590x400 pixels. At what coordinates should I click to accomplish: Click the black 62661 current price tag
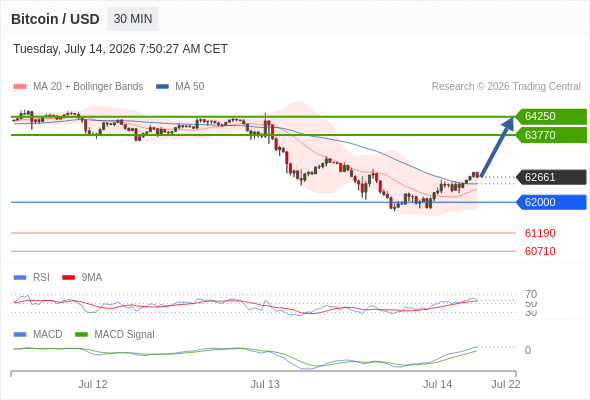coord(551,177)
